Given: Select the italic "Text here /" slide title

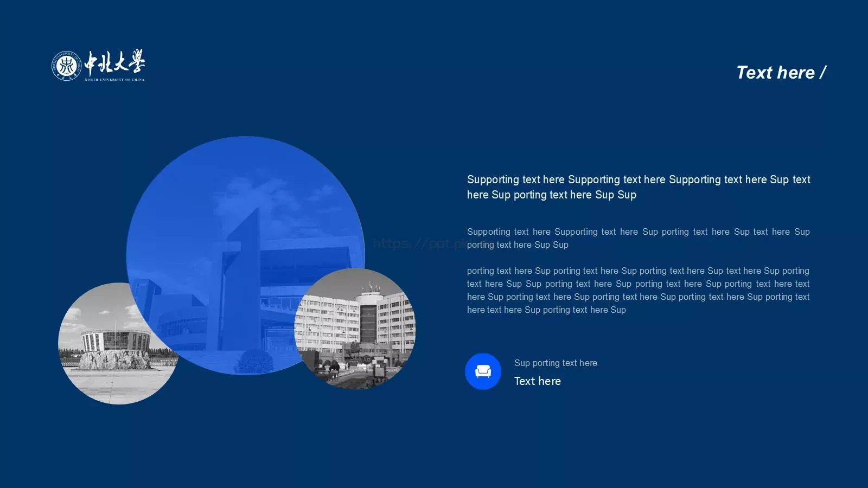Looking at the screenshot, I should click(781, 72).
